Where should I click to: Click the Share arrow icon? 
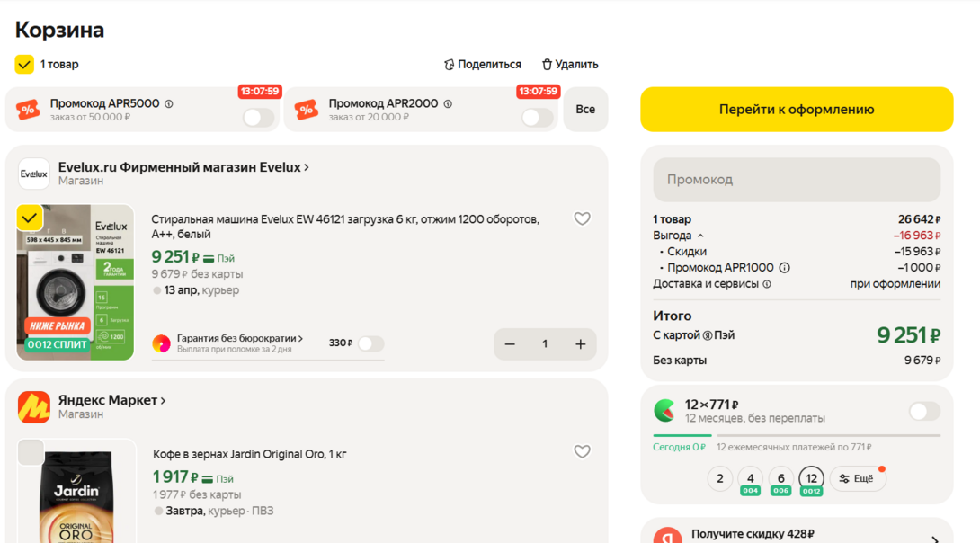449,65
